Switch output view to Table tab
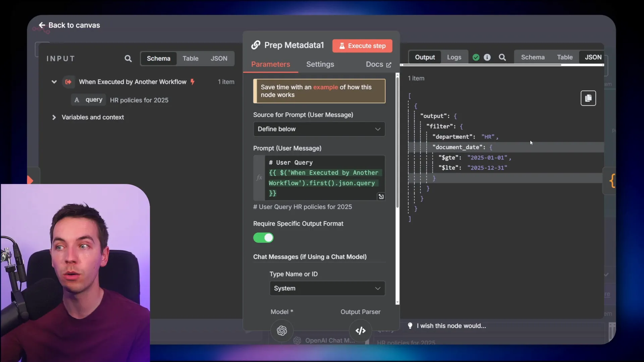The image size is (644, 362). click(565, 57)
